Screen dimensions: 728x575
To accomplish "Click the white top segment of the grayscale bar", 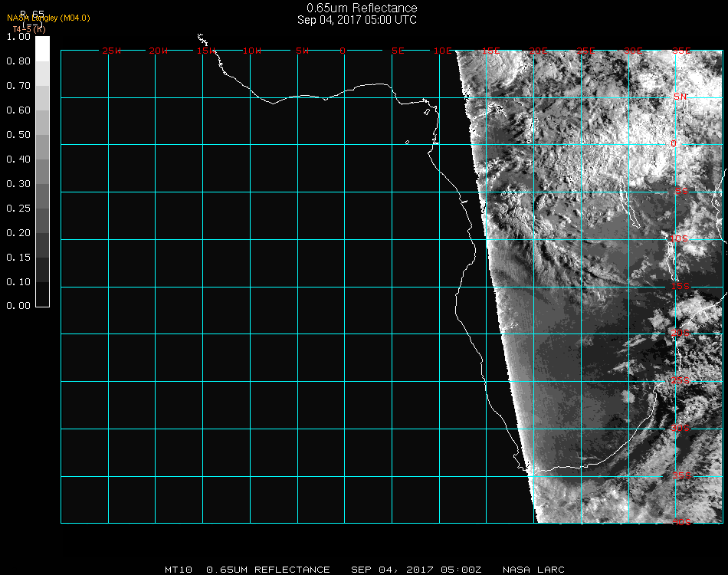I will [42, 49].
